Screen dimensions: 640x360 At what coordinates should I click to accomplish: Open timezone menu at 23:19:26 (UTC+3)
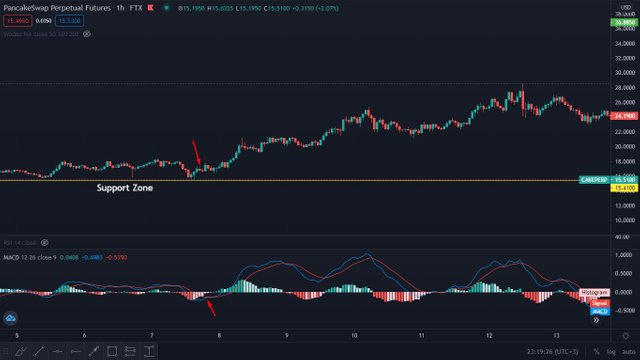[552, 351]
